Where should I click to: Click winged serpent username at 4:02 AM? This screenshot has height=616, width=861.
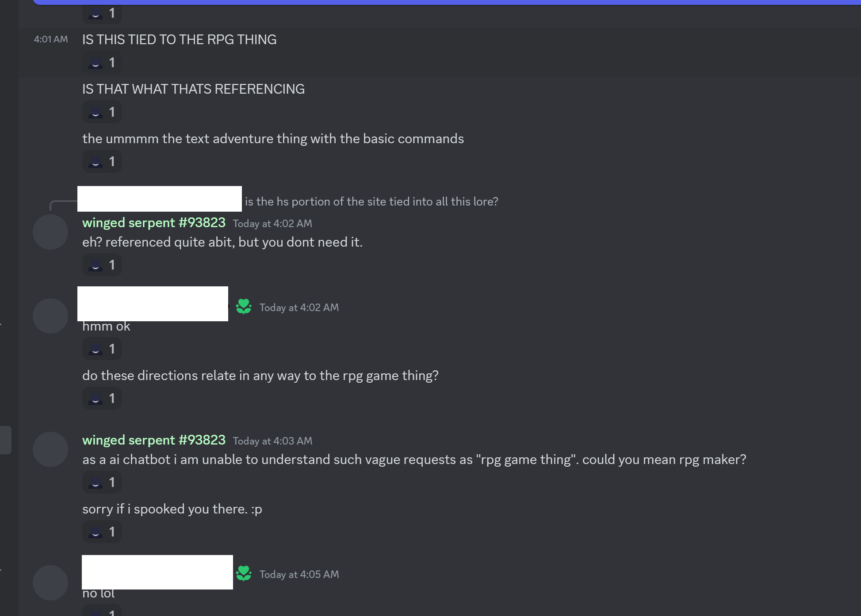[x=153, y=223]
